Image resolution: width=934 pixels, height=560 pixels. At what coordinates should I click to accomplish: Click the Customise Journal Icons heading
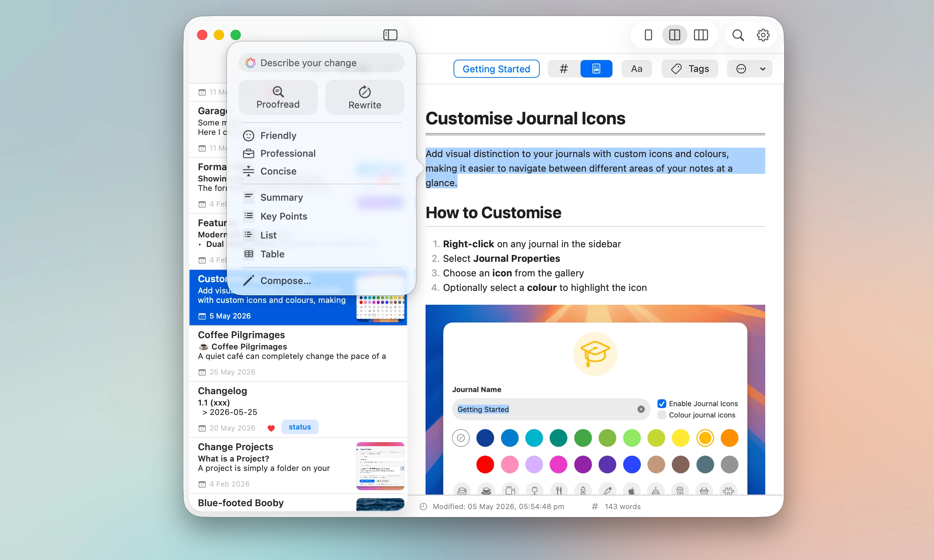tap(525, 118)
